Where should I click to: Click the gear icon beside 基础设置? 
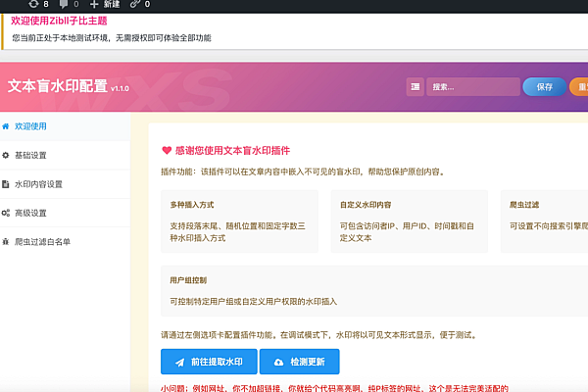coord(5,155)
